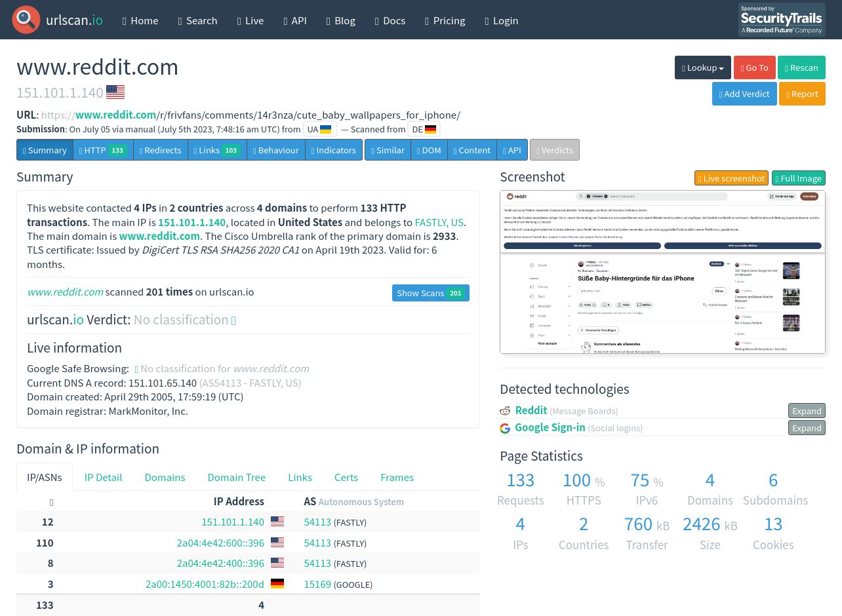Click the Go To button
Image resolution: width=842 pixels, height=616 pixels.
coord(754,67)
